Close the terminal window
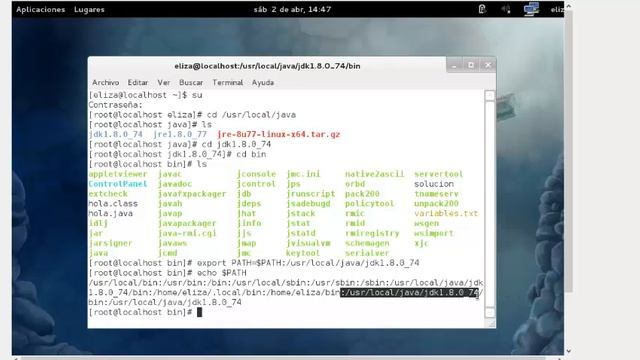Image resolution: width=640 pixels, height=360 pixels. [488, 65]
